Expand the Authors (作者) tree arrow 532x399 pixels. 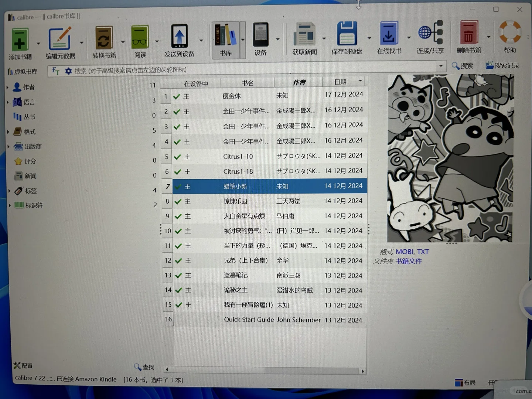pyautogui.click(x=7, y=87)
